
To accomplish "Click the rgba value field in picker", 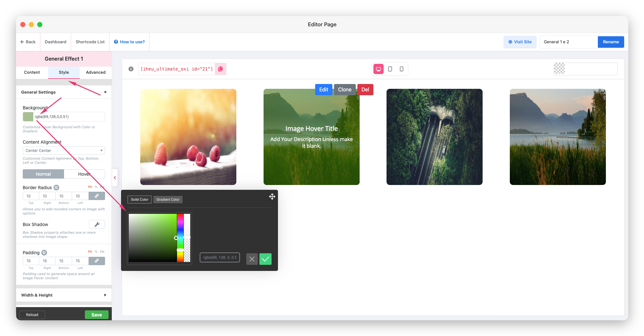I will coord(220,257).
